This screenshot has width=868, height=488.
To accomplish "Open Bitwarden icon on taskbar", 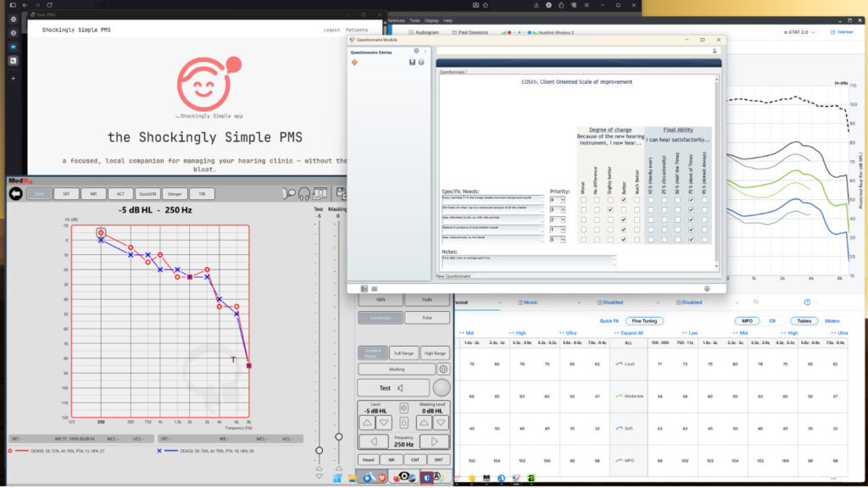I will coord(426,478).
